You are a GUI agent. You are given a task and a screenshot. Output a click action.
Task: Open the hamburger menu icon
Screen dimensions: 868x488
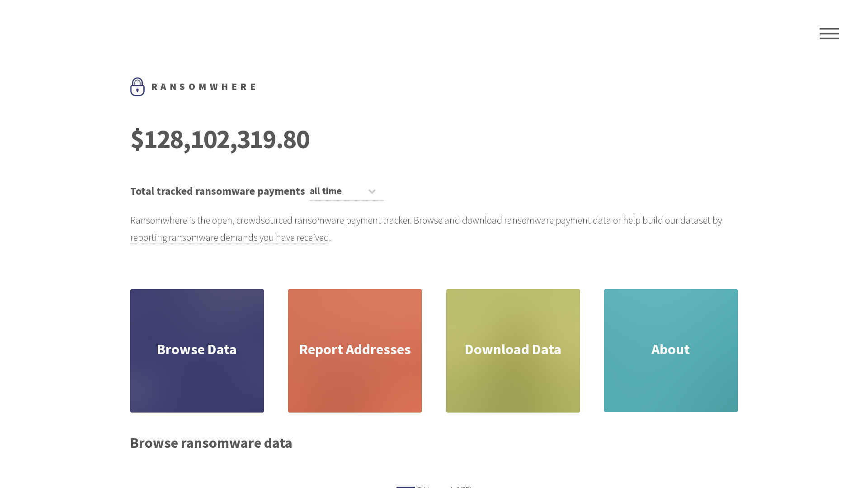[x=829, y=33]
